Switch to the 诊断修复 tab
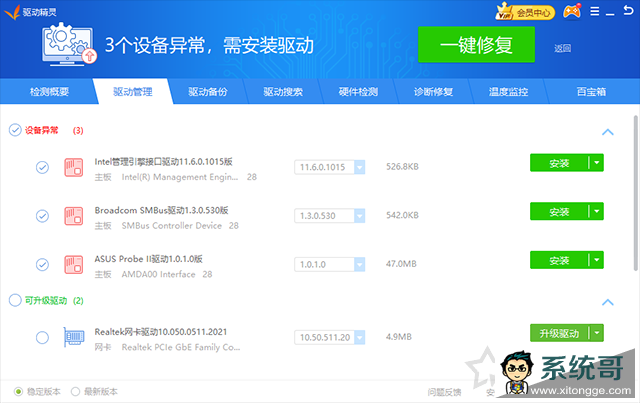The width and height of the screenshot is (640, 403). click(433, 91)
